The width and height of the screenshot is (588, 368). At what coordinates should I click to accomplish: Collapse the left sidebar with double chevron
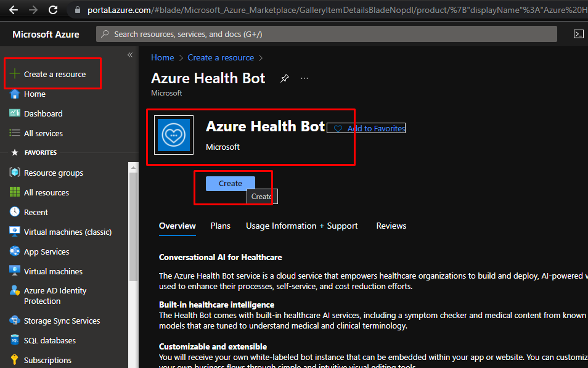[x=130, y=55]
